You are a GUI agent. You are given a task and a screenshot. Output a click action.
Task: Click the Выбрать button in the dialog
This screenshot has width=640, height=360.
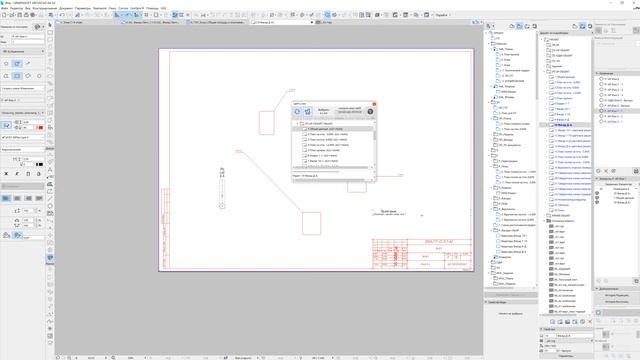pyautogui.click(x=323, y=111)
